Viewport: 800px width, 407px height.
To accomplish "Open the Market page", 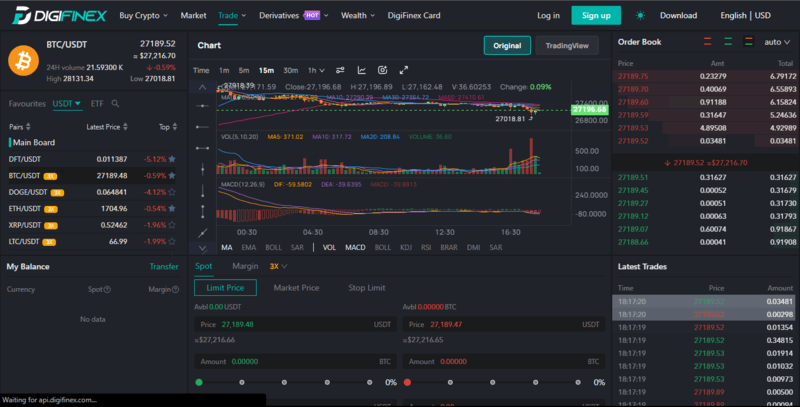I will 193,15.
